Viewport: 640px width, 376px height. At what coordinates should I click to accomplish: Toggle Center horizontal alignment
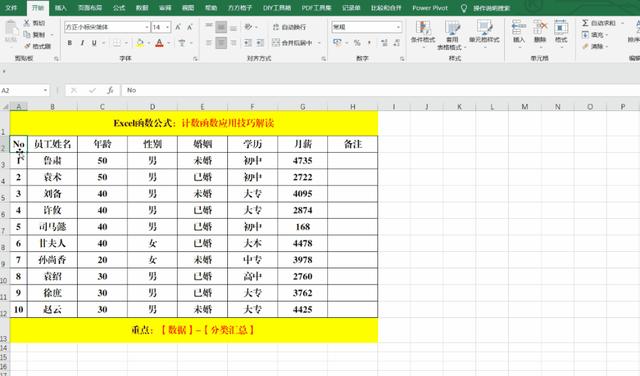point(221,42)
